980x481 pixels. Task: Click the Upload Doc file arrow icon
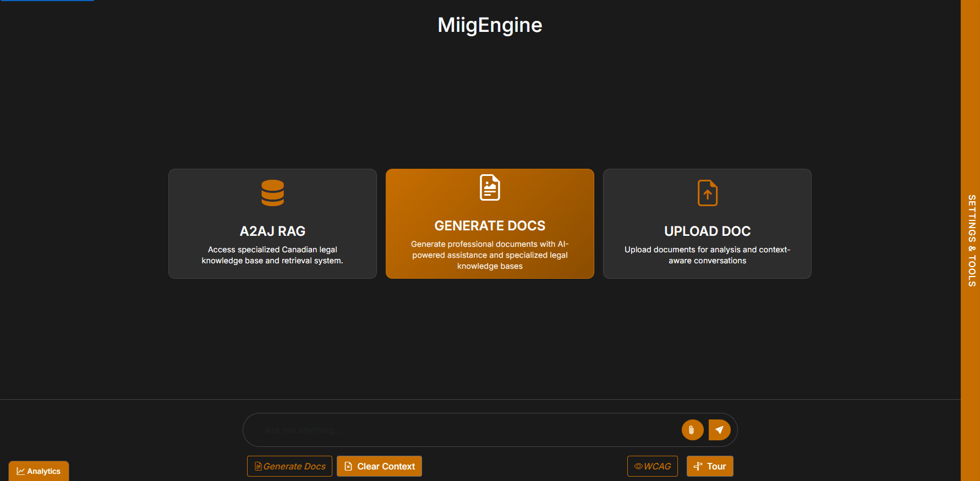pyautogui.click(x=708, y=193)
